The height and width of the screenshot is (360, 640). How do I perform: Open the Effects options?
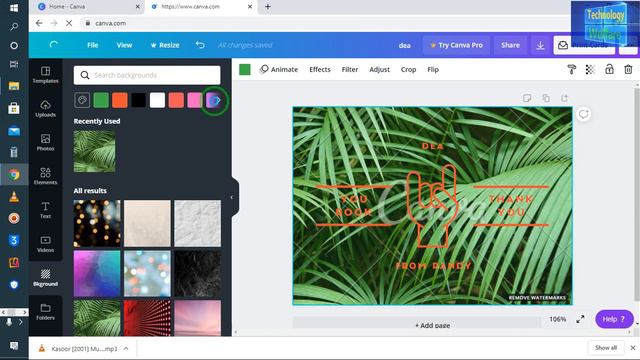(x=320, y=69)
